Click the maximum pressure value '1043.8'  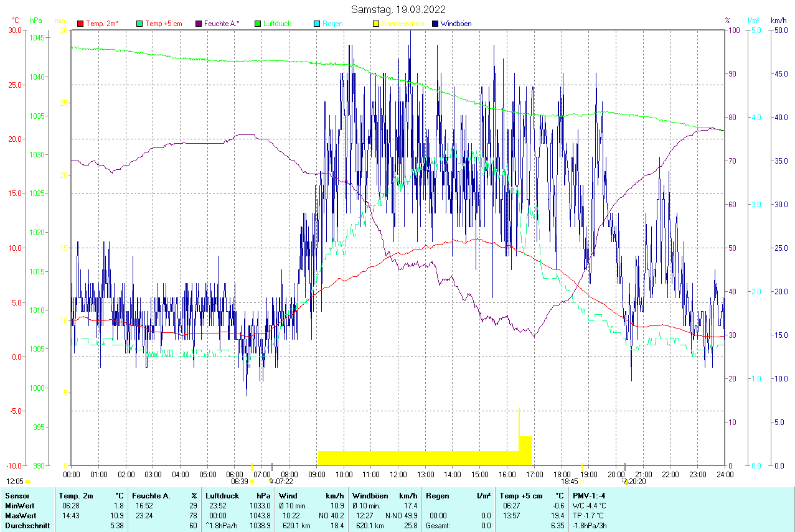pyautogui.click(x=260, y=516)
